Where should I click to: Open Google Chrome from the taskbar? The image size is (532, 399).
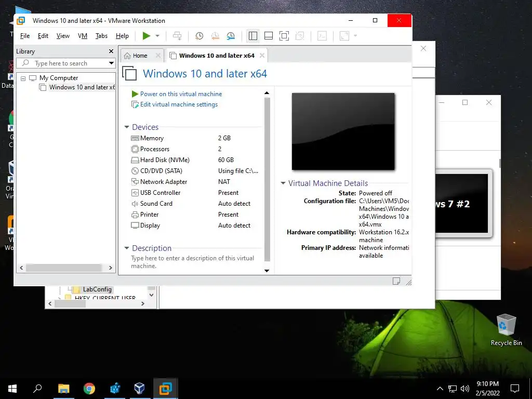coord(89,389)
